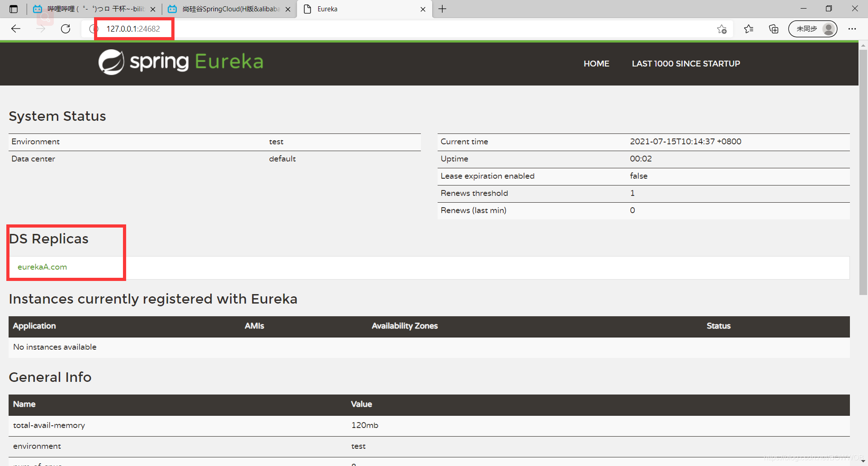Click the browser Back arrow
The width and height of the screenshot is (868, 466).
point(16,29)
